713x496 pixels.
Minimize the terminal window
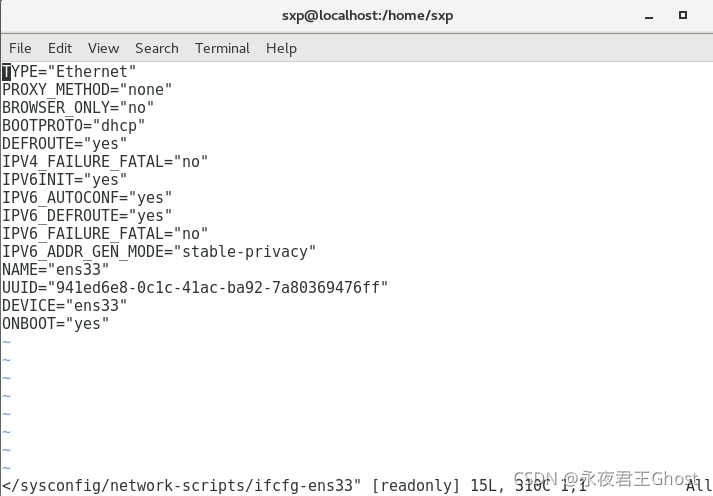coord(649,17)
